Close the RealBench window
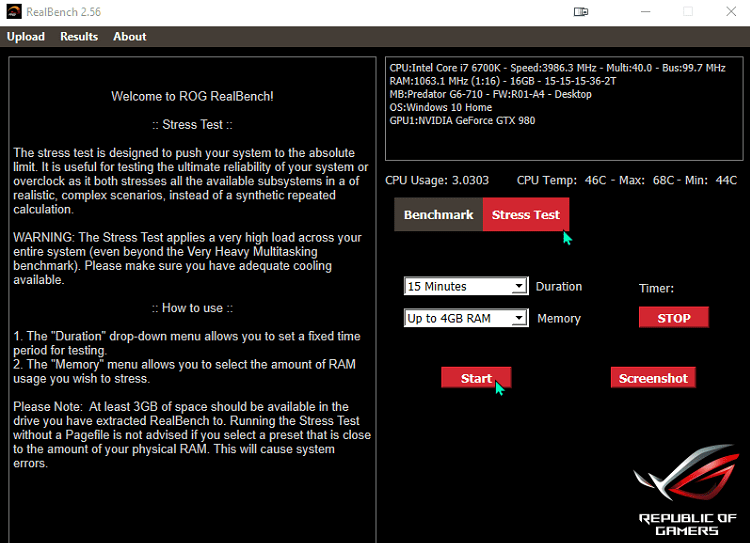The height and width of the screenshot is (543, 750). pyautogui.click(x=731, y=11)
